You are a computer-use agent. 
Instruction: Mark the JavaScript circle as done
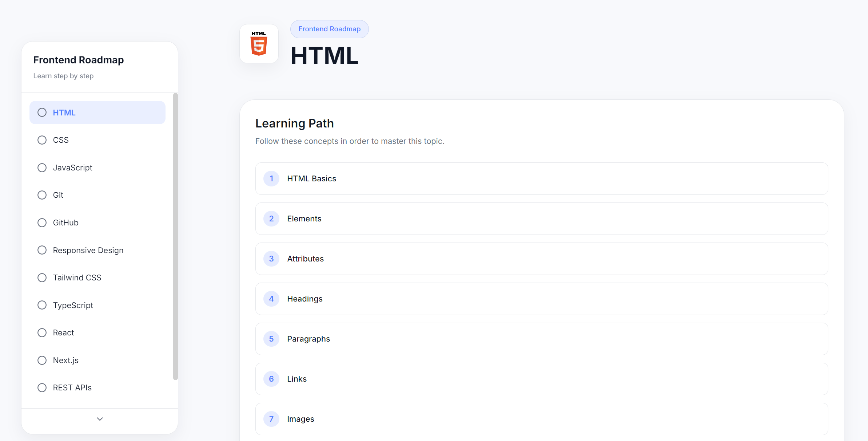(42, 168)
